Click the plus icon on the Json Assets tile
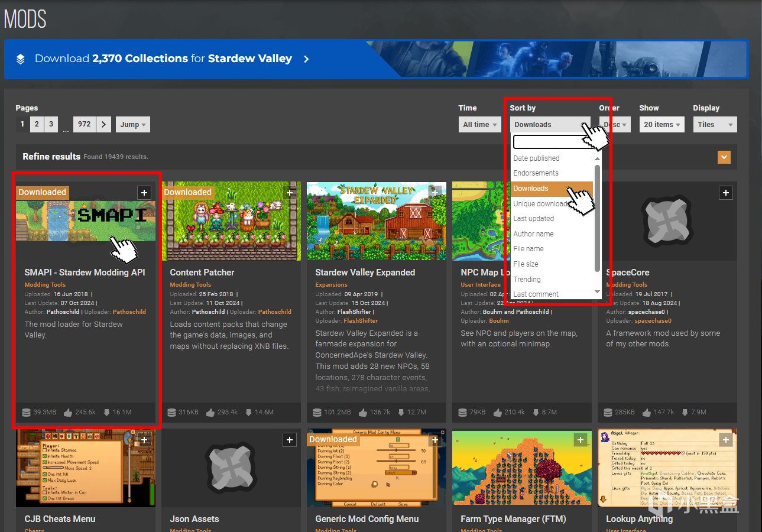Viewport: 762px width, 532px height. coord(289,439)
